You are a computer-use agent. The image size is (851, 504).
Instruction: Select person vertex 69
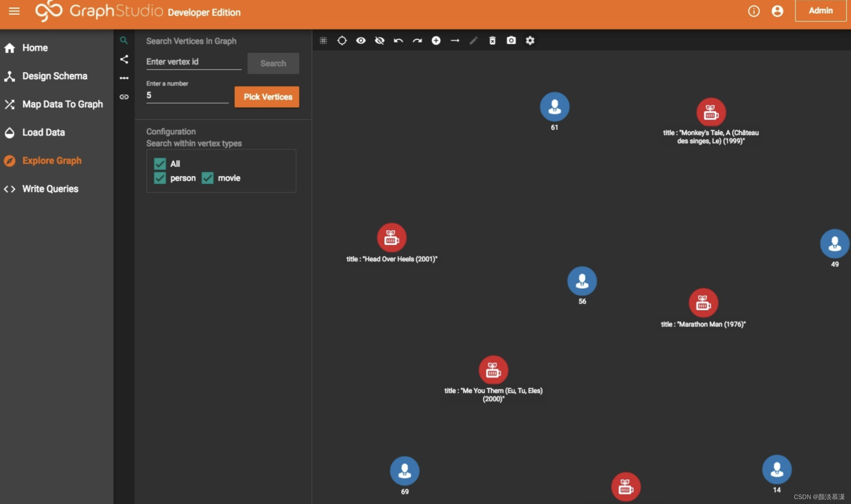click(405, 471)
